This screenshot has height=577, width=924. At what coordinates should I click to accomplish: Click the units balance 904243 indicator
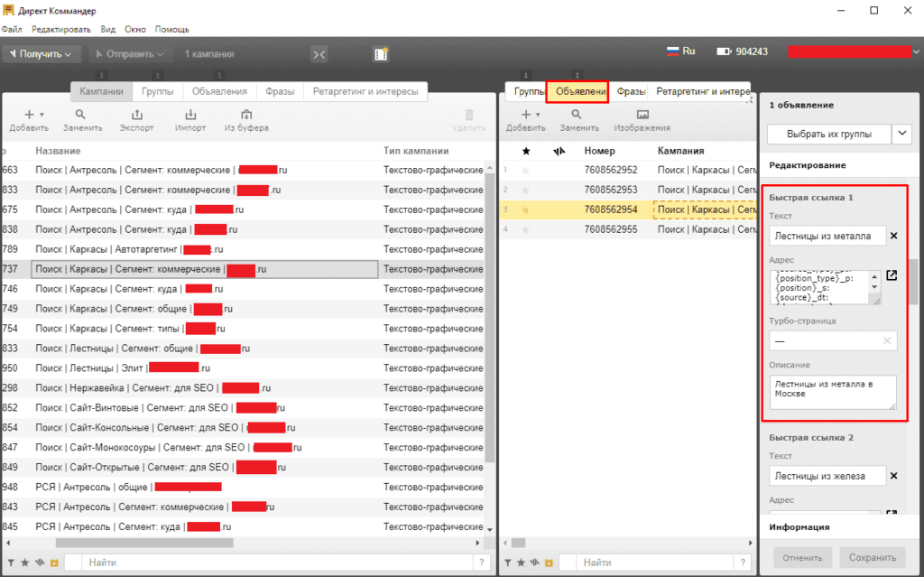pos(742,51)
